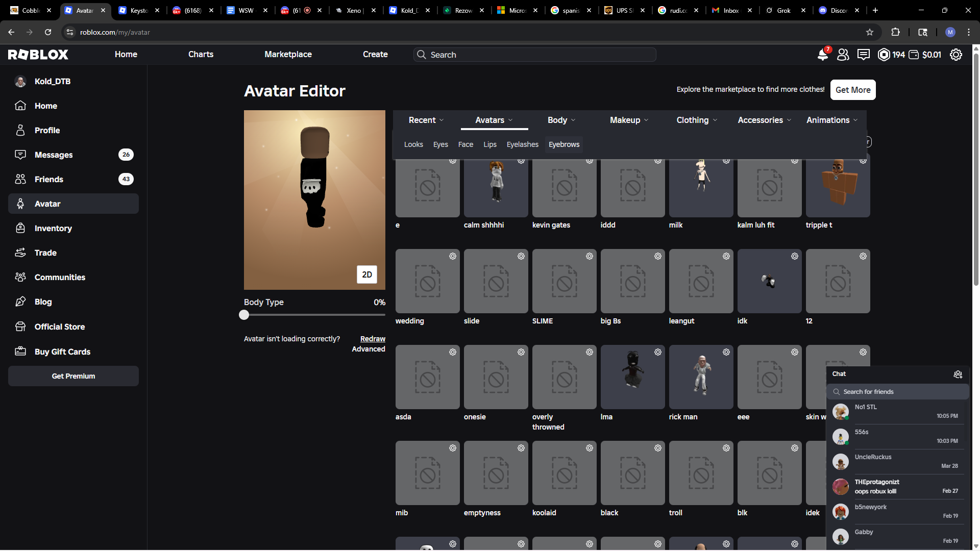Viewport: 980px width, 551px height.
Task: Open settings gear on the idk outfit
Action: (795, 256)
